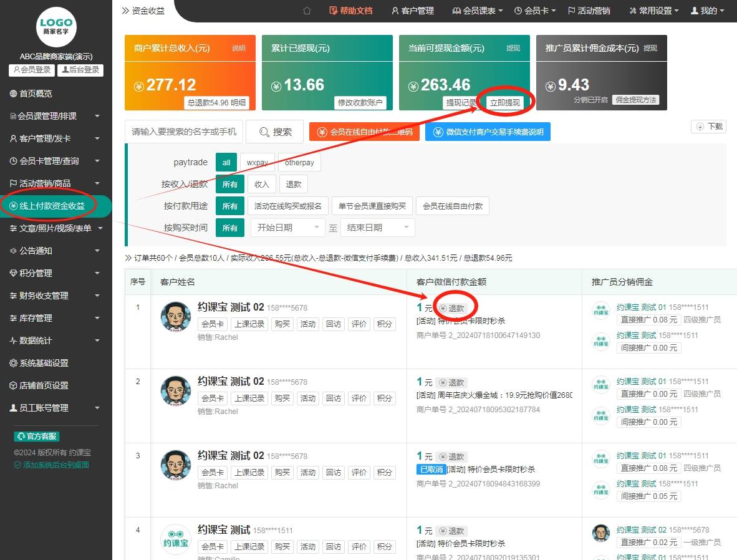Expand 客户管理/发卡 sidebar menu
Viewport: 737px width, 560px height.
tap(56, 138)
